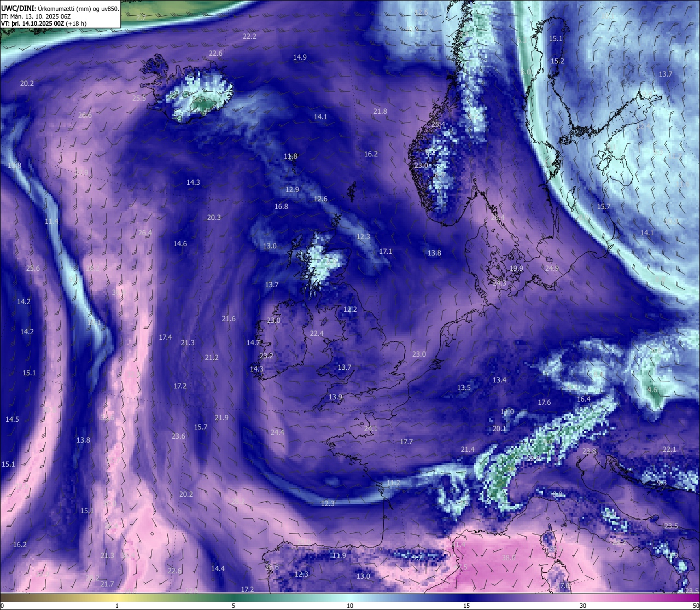Click the 26.4 map value
The image size is (700, 610).
click(145, 233)
